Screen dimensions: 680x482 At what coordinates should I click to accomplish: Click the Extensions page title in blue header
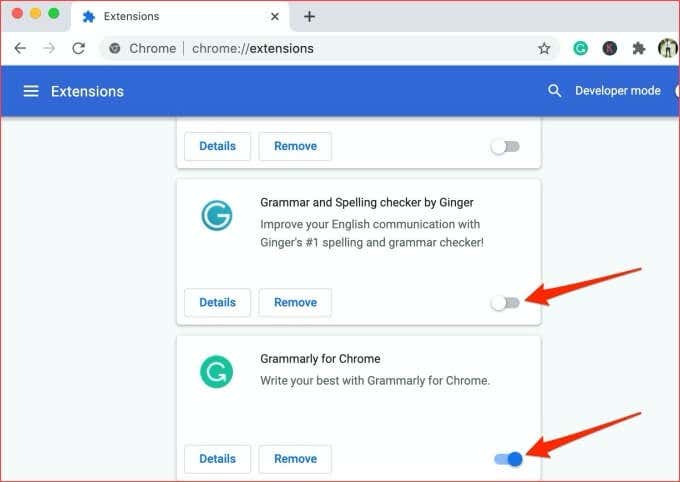87,91
